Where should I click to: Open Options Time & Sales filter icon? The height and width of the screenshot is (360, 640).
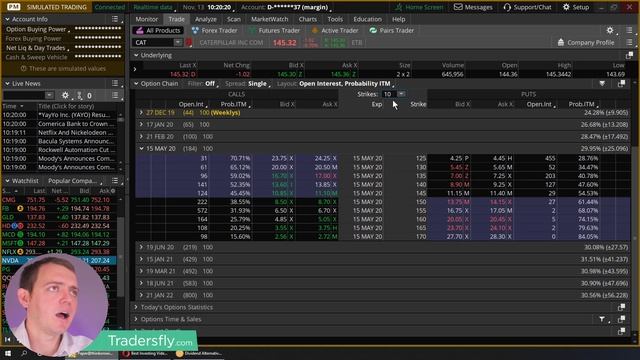[x=602, y=319]
